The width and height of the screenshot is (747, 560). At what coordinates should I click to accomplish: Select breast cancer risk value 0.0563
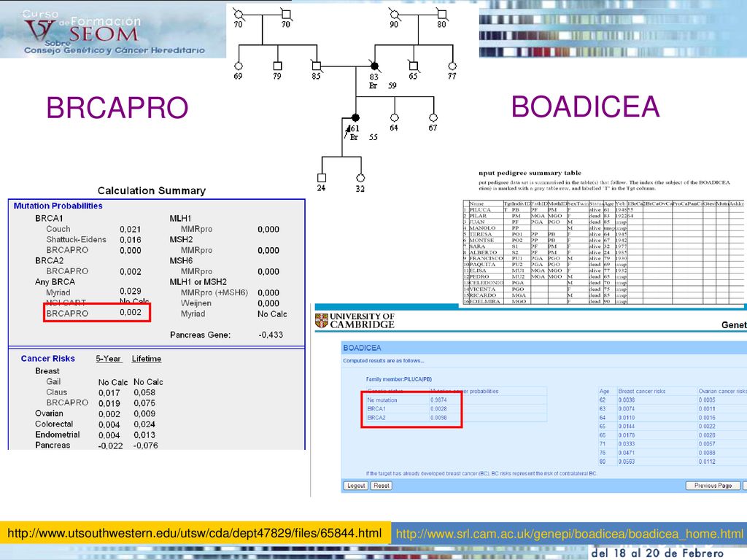tap(627, 462)
